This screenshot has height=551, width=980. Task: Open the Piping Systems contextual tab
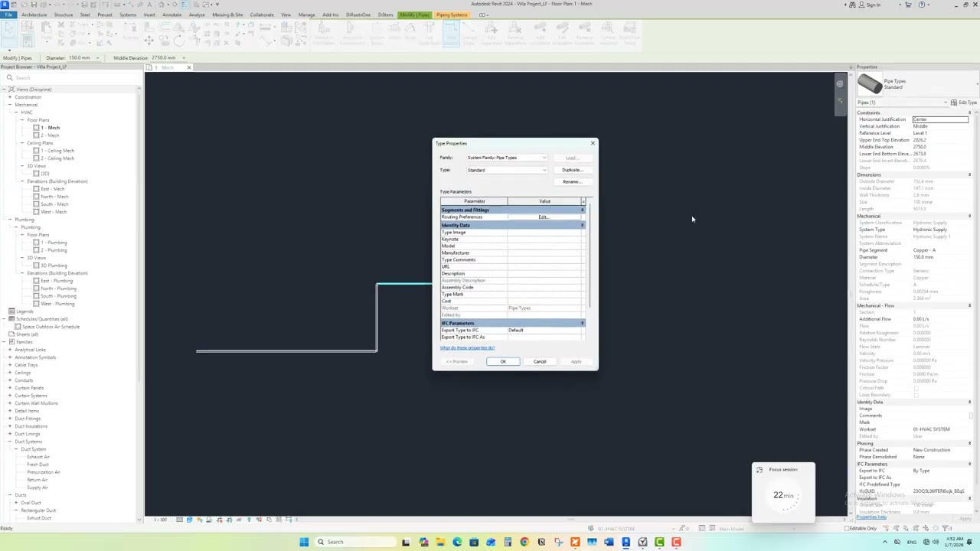[452, 15]
